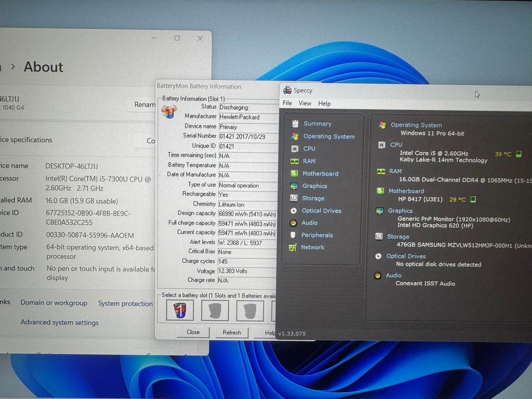Maximize the Settings About window
The width and height of the screenshot is (532, 399).
(x=177, y=38)
